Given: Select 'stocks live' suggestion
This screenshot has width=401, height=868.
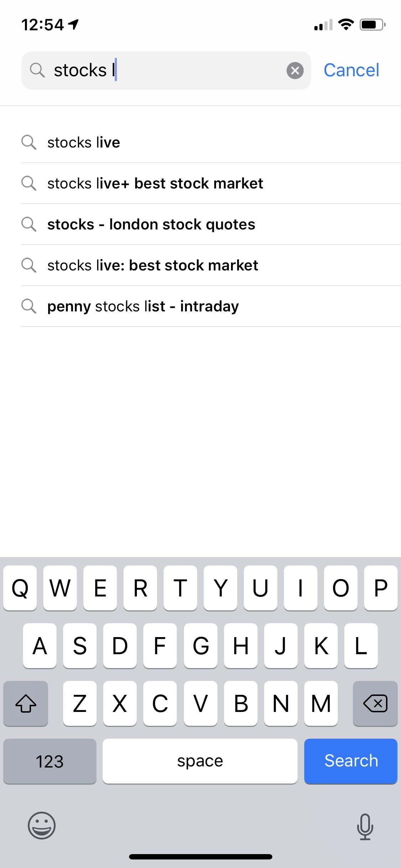Looking at the screenshot, I should click(x=84, y=143).
